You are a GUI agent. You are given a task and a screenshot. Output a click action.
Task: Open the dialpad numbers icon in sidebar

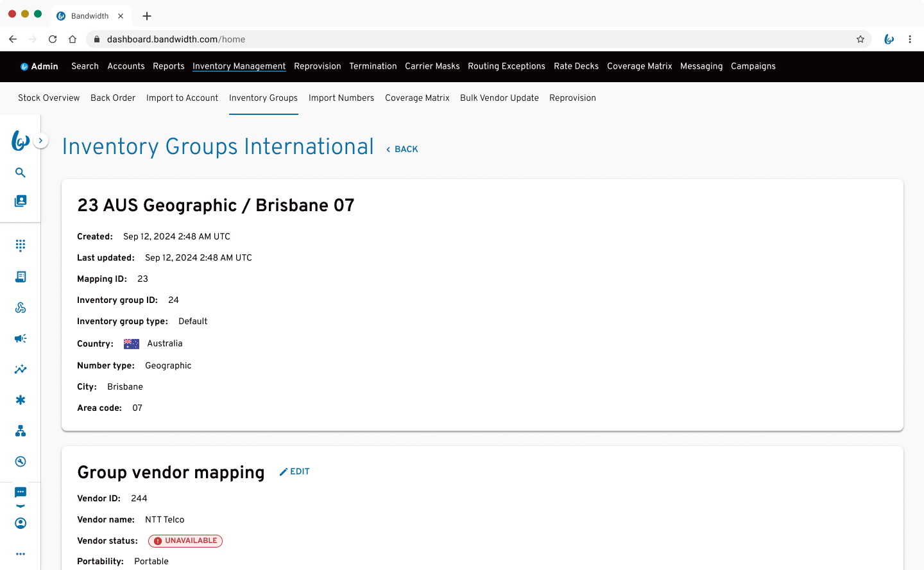[21, 245]
